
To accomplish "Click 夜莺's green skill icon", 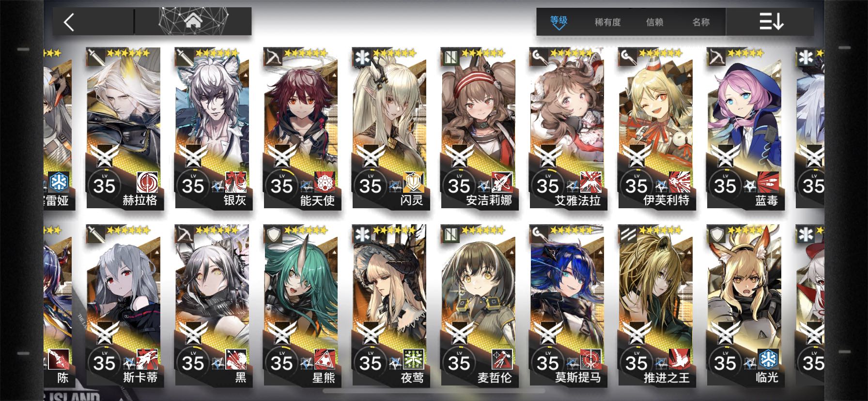I will coord(414,359).
